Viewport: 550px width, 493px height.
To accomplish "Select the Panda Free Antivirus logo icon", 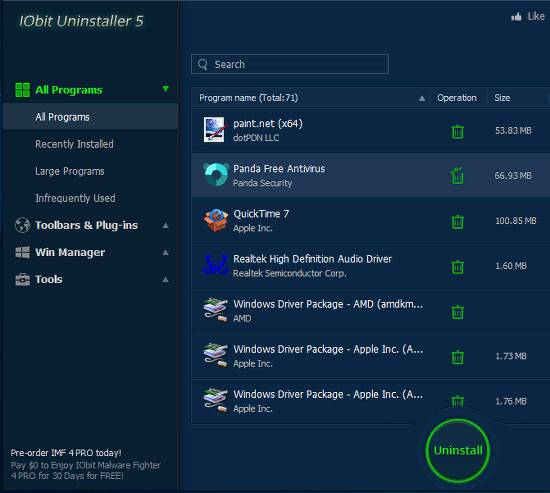I will tap(216, 174).
